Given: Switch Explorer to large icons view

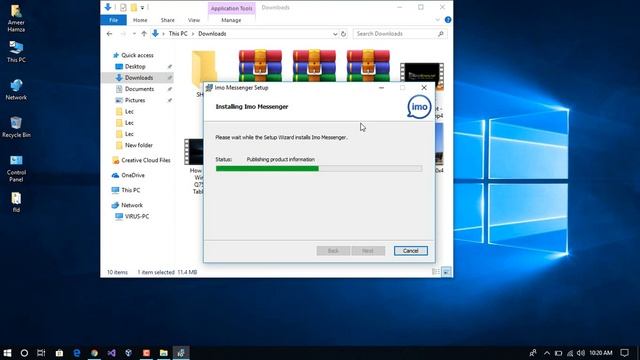Looking at the screenshot, I should 446,272.
